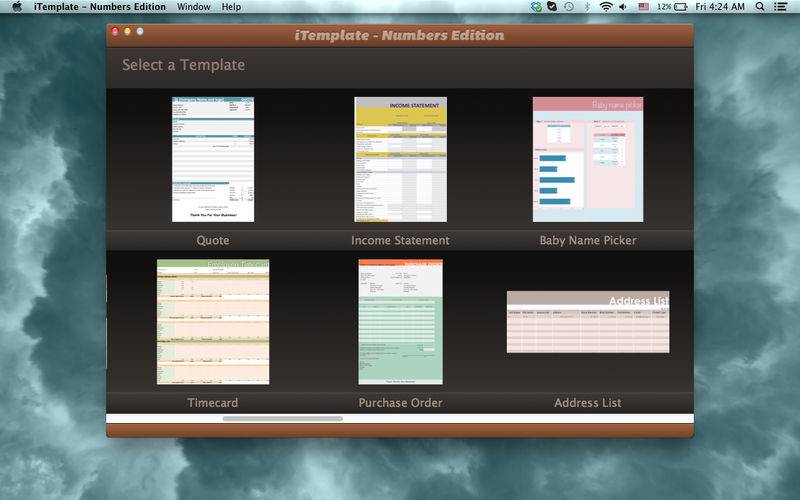Select the Purchase Order template thumbnail
This screenshot has width=800, height=500.
[x=401, y=322]
